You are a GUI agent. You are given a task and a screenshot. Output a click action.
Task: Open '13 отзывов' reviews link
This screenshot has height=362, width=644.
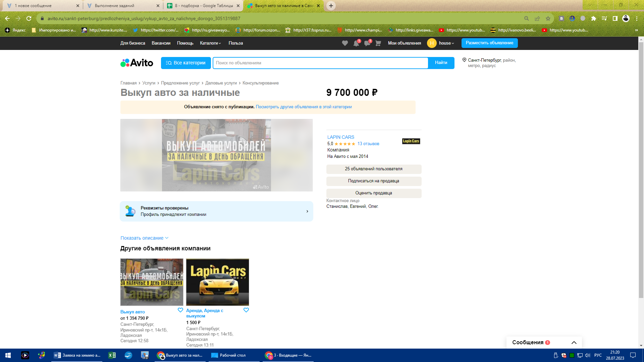(368, 144)
